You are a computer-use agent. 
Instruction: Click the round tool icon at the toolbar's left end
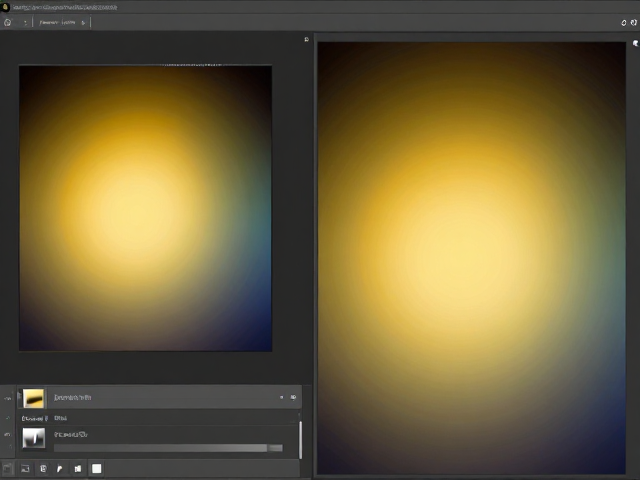(x=8, y=22)
